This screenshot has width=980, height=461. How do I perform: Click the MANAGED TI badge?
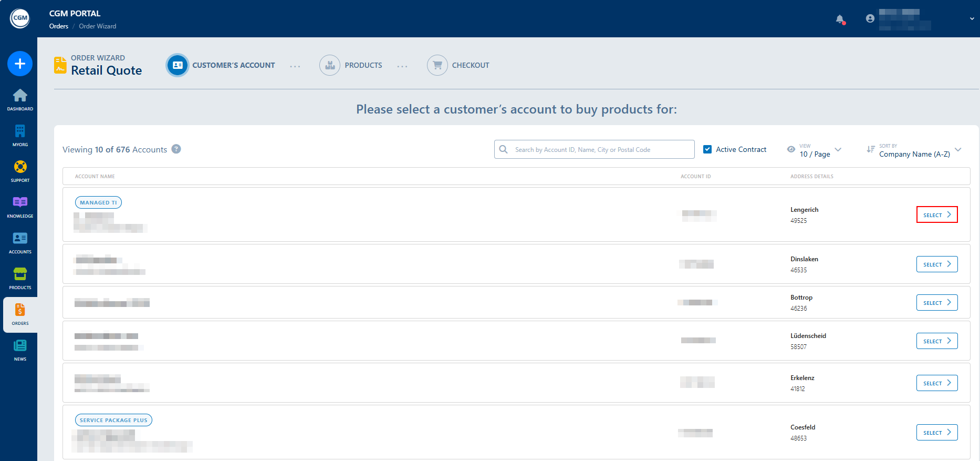99,202
